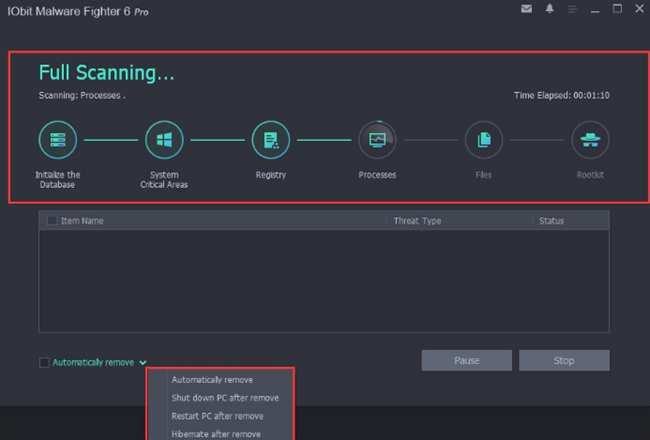Click the Files scan stage icon
This screenshot has height=440, width=650.
[484, 140]
